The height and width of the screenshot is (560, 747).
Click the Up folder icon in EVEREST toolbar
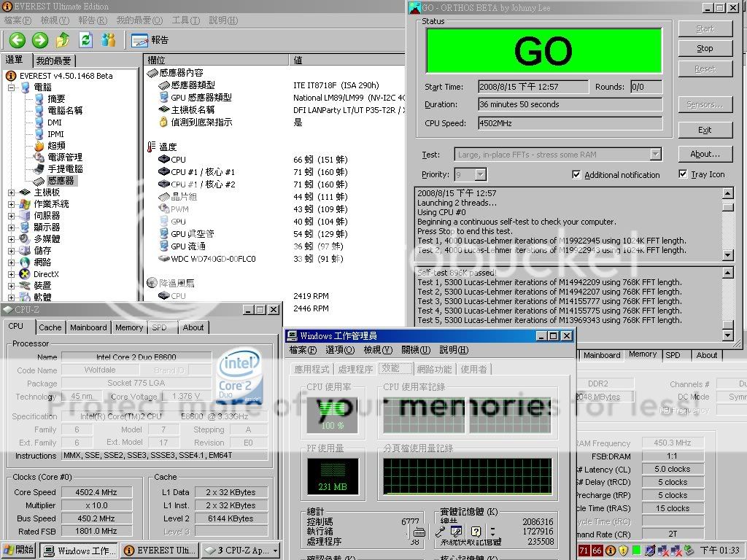(63, 40)
